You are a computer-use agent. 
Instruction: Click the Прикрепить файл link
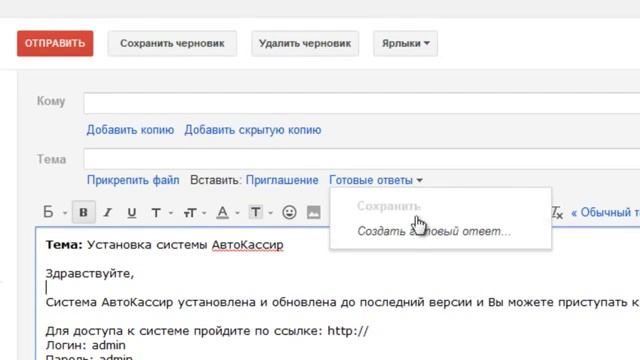pos(133,180)
